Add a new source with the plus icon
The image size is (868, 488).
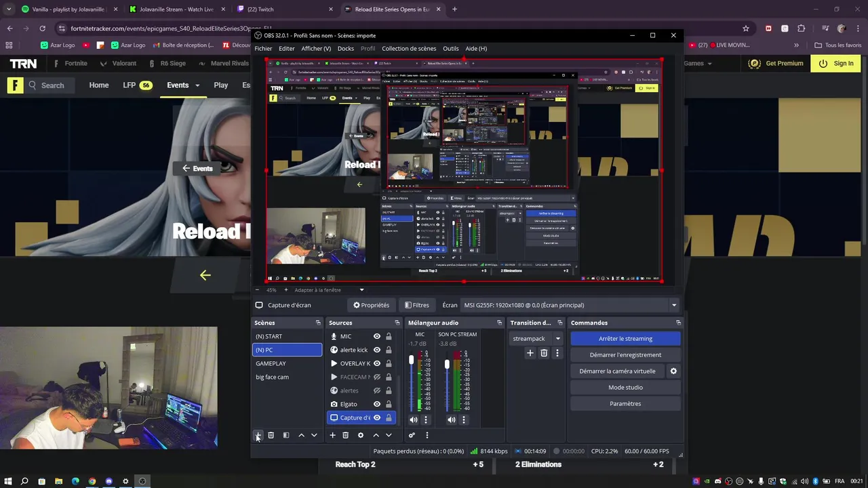click(x=332, y=435)
